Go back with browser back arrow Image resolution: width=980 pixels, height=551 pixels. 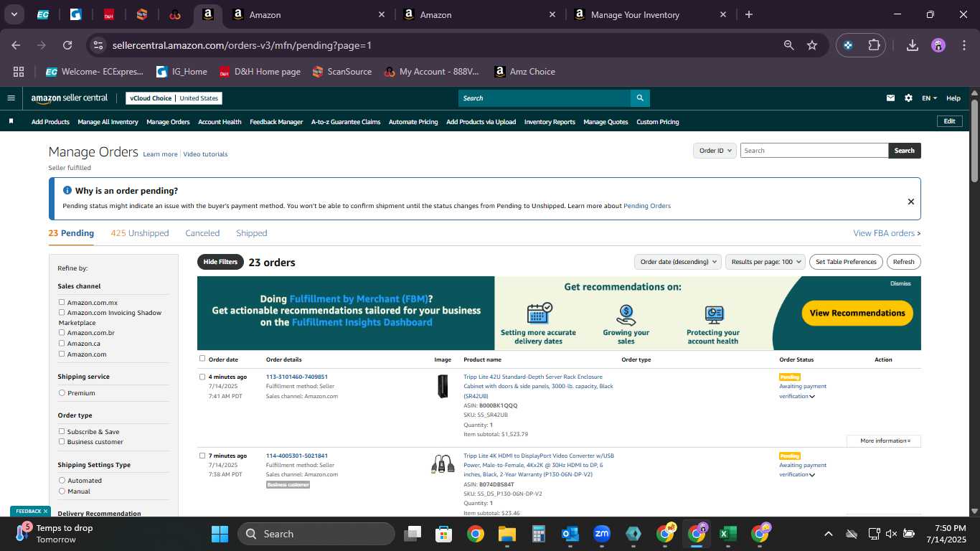(x=16, y=45)
